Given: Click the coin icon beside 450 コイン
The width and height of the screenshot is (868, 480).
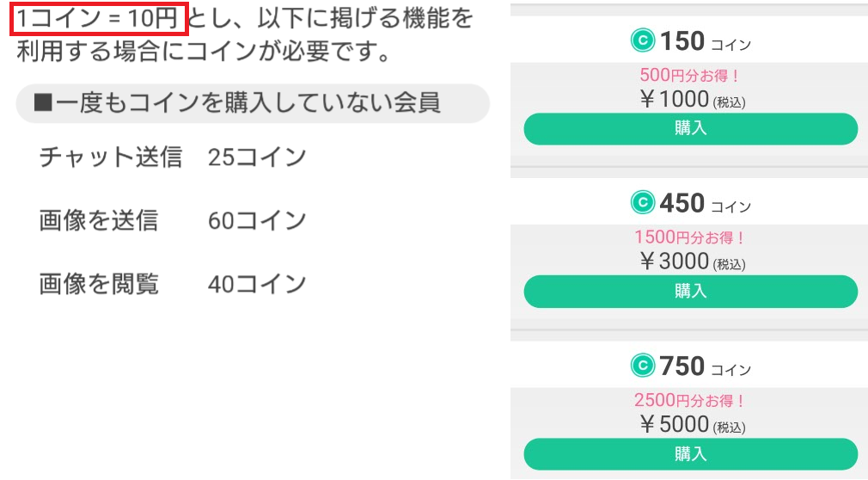Looking at the screenshot, I should 641,203.
